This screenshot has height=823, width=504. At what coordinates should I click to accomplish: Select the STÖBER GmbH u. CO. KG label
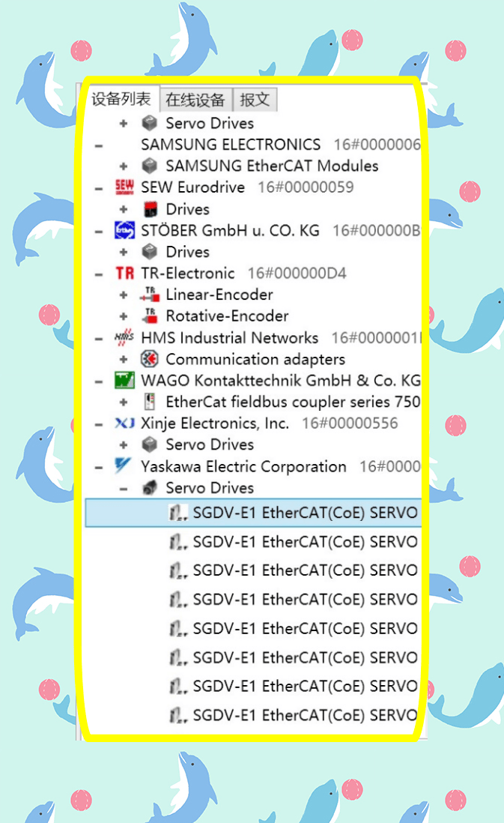[230, 230]
